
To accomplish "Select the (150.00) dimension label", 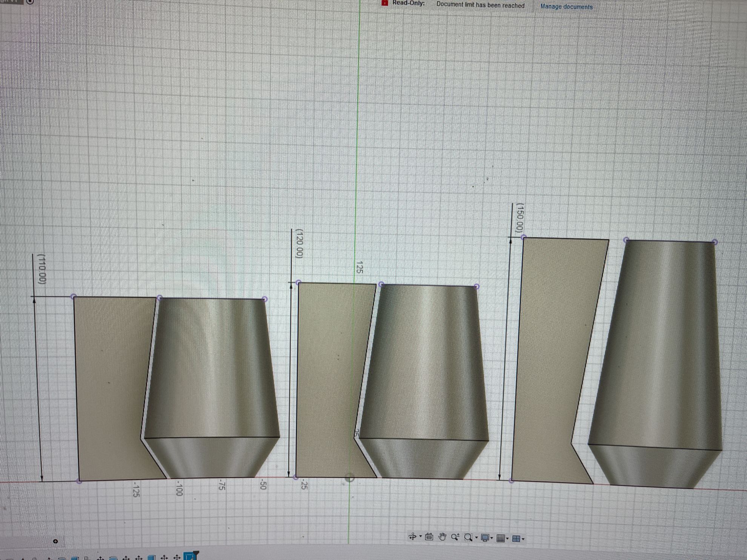I will click(520, 218).
